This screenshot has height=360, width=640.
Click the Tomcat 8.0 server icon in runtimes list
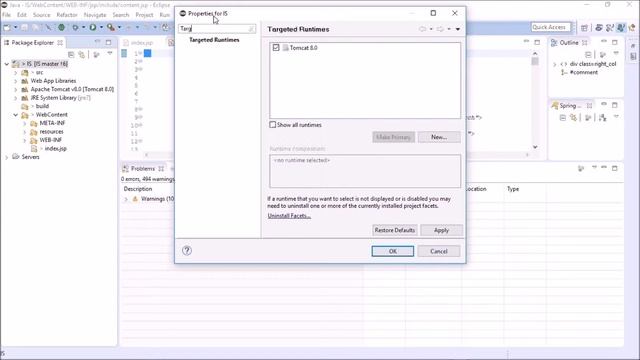pyautogui.click(x=286, y=48)
